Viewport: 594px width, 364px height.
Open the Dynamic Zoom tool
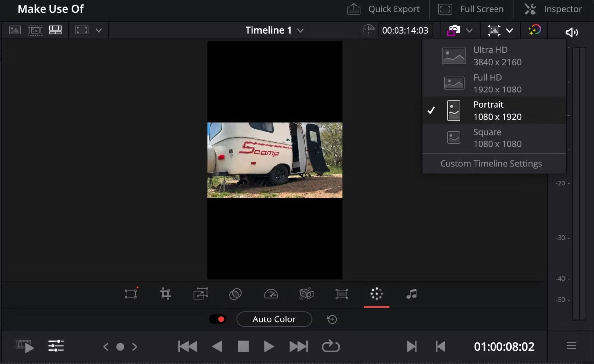[x=200, y=294]
